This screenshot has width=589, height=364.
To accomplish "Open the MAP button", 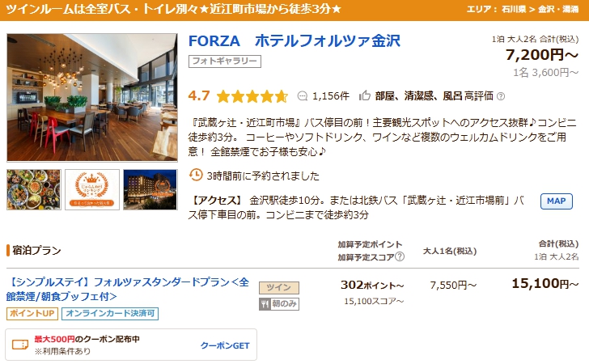I will click(x=556, y=201).
